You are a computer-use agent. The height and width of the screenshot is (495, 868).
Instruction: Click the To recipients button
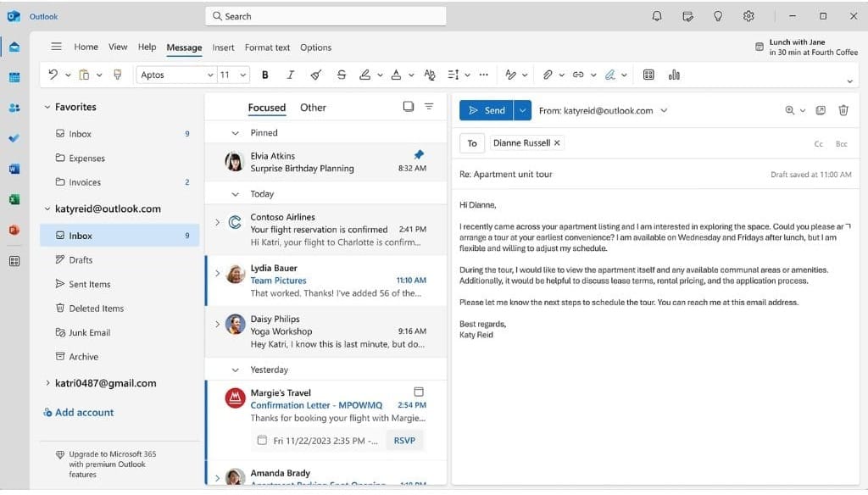click(x=472, y=143)
